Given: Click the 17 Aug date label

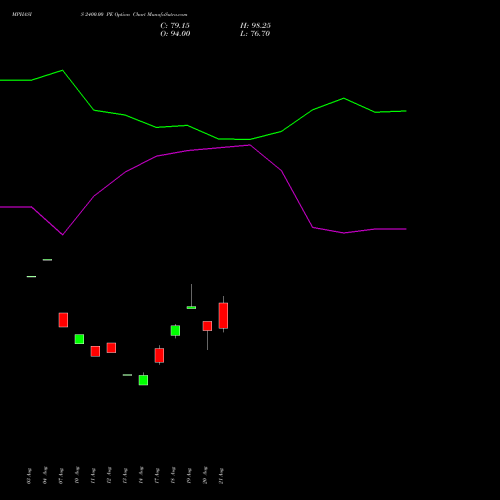Looking at the screenshot, I should point(157,476).
